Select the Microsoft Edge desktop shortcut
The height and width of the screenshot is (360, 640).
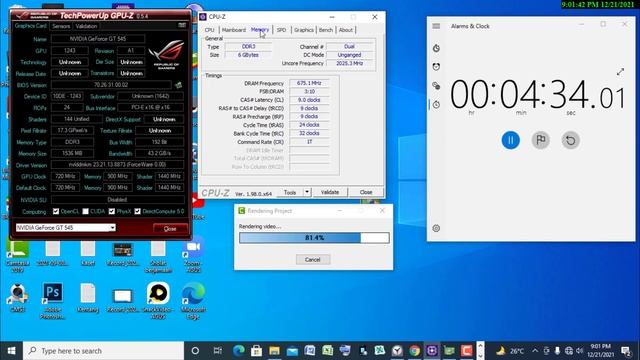pos(193,301)
